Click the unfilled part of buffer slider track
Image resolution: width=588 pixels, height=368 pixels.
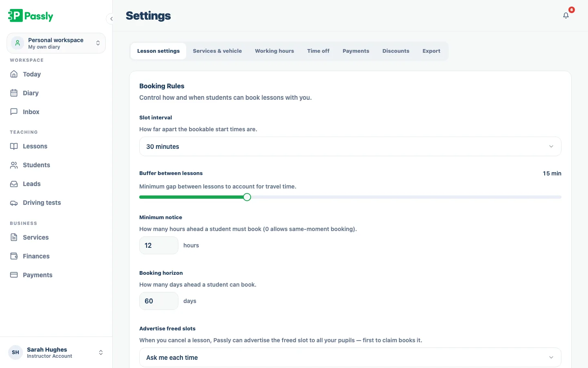pyautogui.click(x=406, y=197)
